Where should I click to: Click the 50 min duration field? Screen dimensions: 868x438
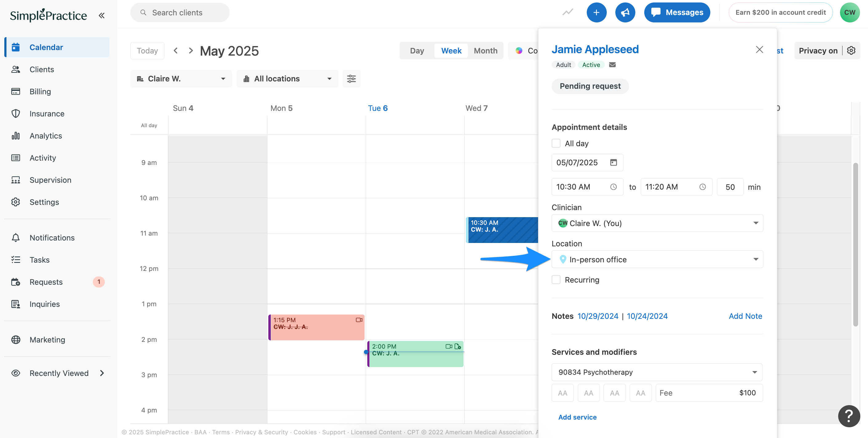tap(730, 187)
